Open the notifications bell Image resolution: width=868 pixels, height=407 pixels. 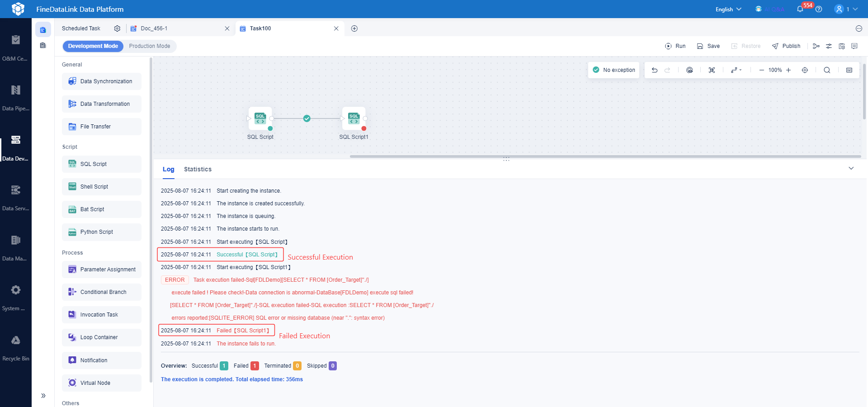pos(800,9)
